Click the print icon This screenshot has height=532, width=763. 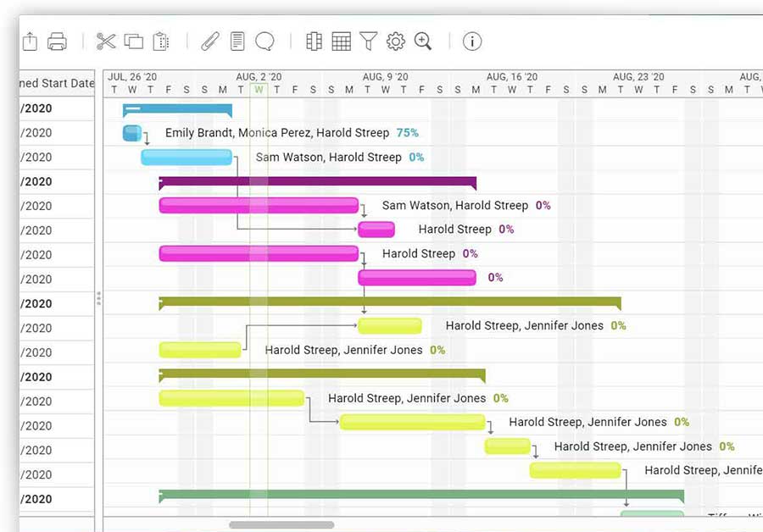point(57,42)
